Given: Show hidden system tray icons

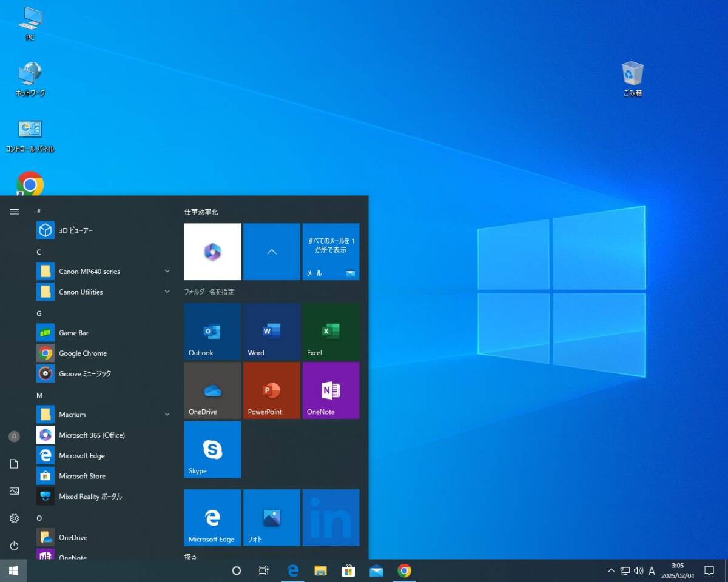Looking at the screenshot, I should coord(611,570).
